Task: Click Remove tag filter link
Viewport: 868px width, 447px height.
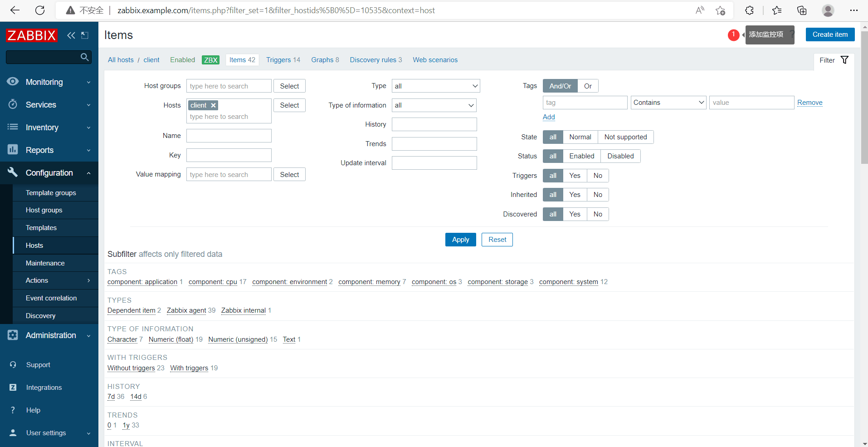Action: coord(809,103)
